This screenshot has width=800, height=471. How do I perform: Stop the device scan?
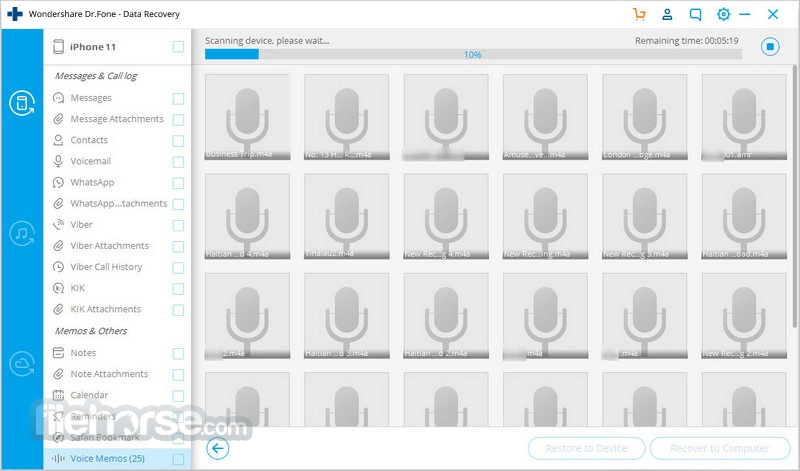tap(770, 47)
